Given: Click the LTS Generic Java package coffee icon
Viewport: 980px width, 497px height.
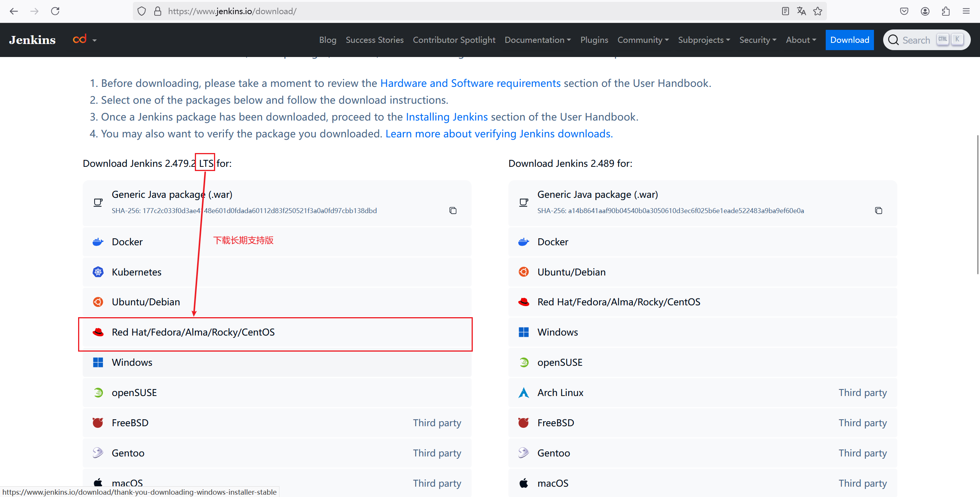Looking at the screenshot, I should tap(98, 202).
